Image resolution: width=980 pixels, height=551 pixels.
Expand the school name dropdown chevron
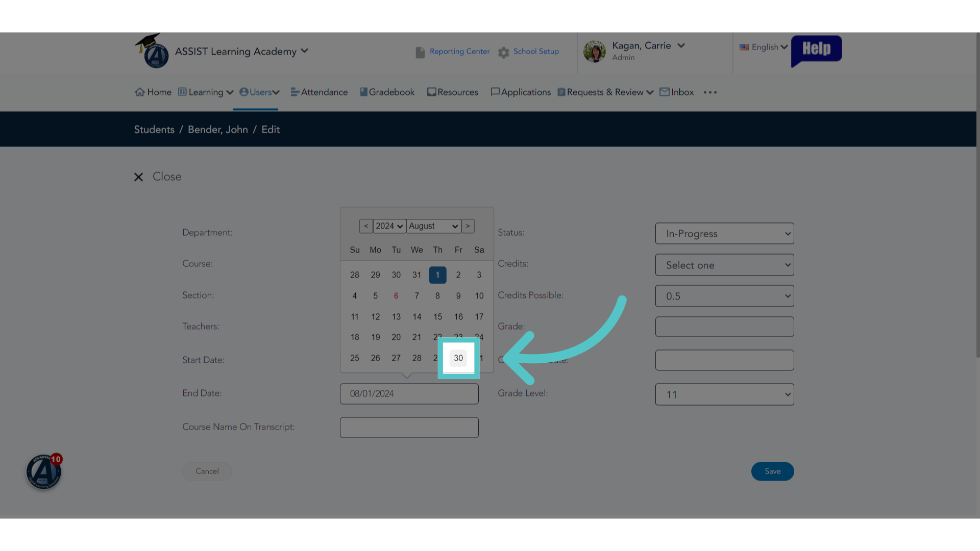[305, 51]
